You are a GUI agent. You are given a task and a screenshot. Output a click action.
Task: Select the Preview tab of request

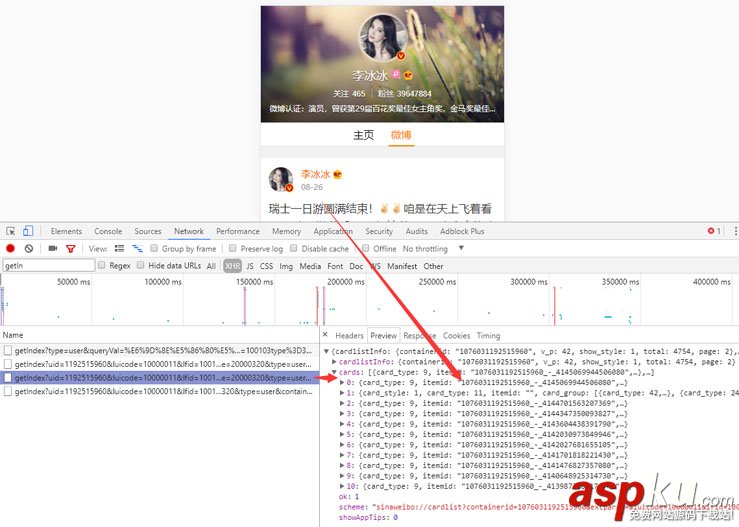point(383,336)
